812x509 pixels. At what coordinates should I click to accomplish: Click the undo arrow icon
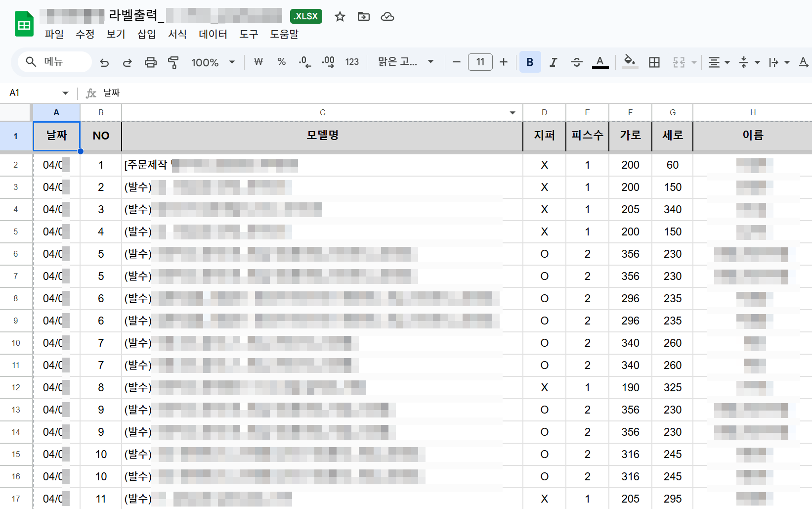click(x=104, y=62)
